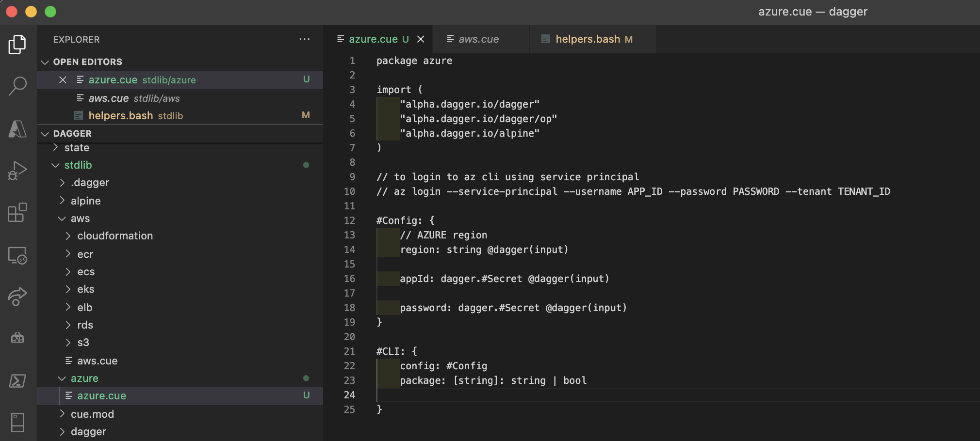
Task: Click the briefcase icon in the activity bar
Action: pos(18,339)
